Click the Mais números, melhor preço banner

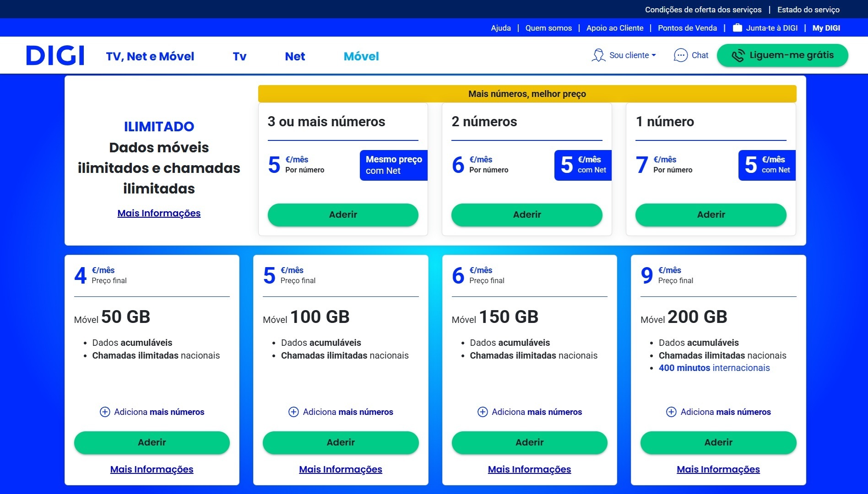click(x=527, y=94)
